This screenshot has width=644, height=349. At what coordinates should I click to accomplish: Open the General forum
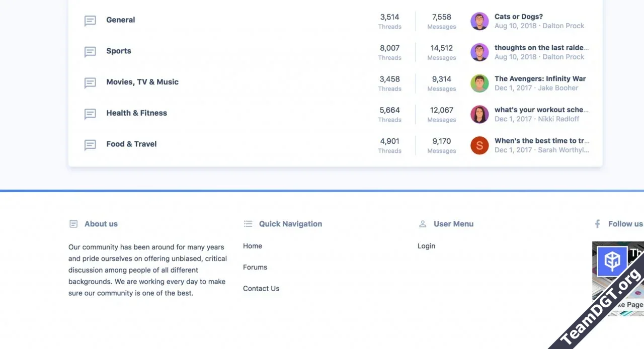tap(121, 20)
